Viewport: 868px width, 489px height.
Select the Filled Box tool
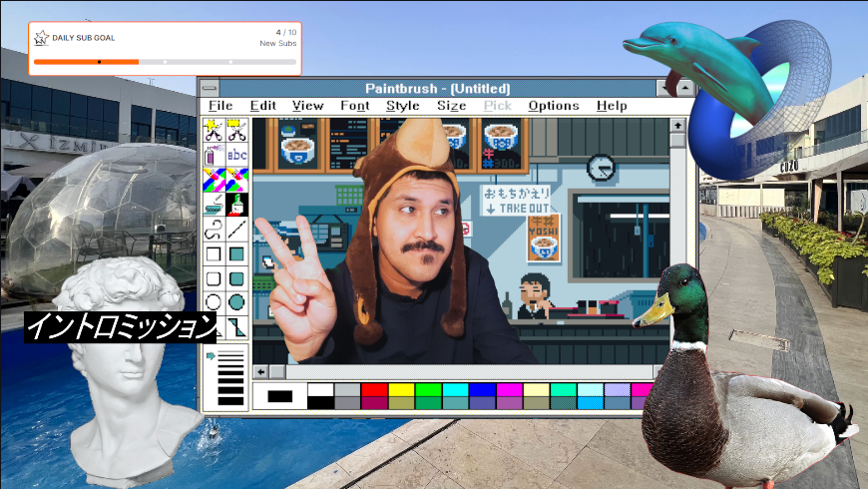pos(237,253)
